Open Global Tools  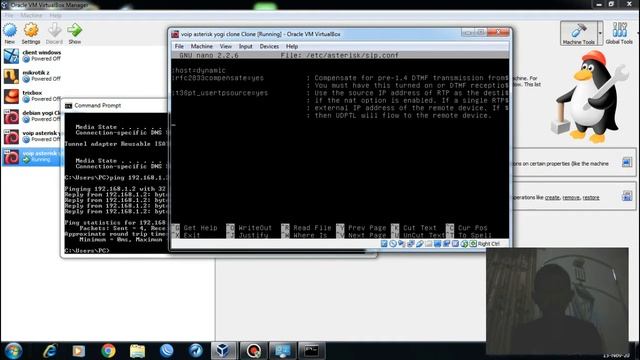619,33
